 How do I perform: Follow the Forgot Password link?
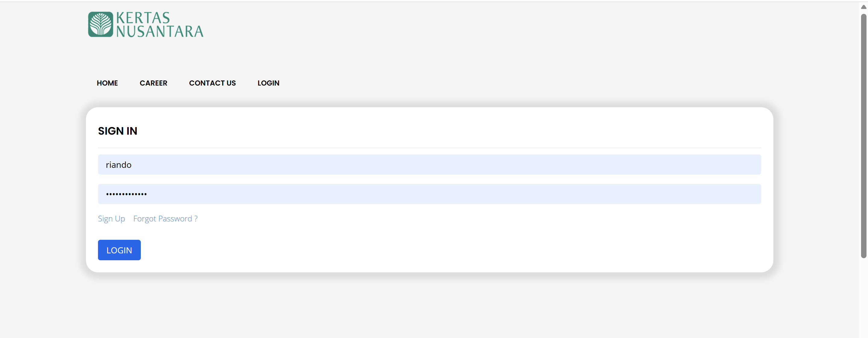click(165, 219)
